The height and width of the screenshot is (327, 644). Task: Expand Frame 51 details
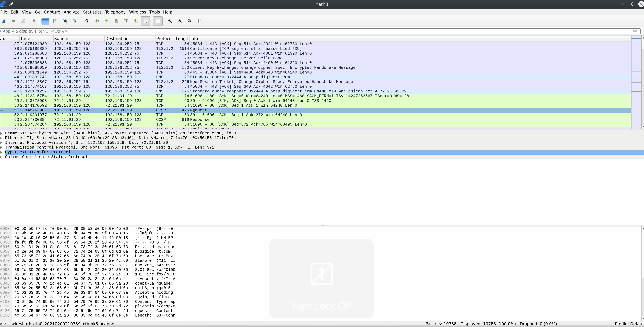pyautogui.click(x=2, y=133)
